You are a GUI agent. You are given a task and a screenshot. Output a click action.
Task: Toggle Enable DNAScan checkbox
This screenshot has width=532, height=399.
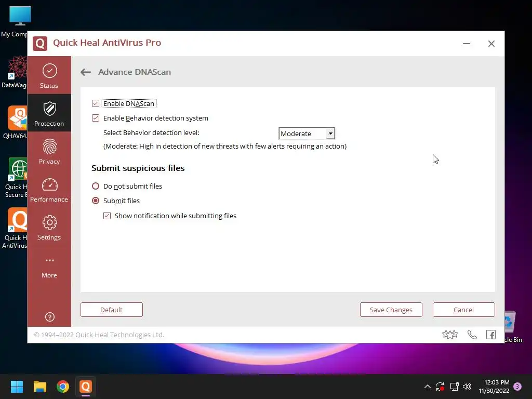pos(96,103)
